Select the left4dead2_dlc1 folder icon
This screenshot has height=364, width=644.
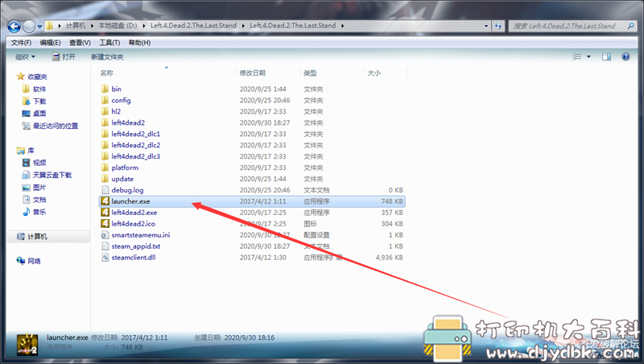coord(105,134)
